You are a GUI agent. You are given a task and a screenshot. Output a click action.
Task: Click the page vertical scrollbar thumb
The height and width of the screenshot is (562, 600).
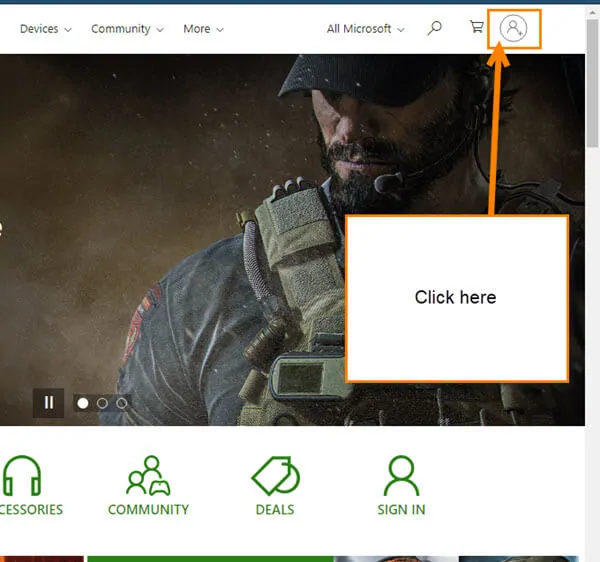593,82
